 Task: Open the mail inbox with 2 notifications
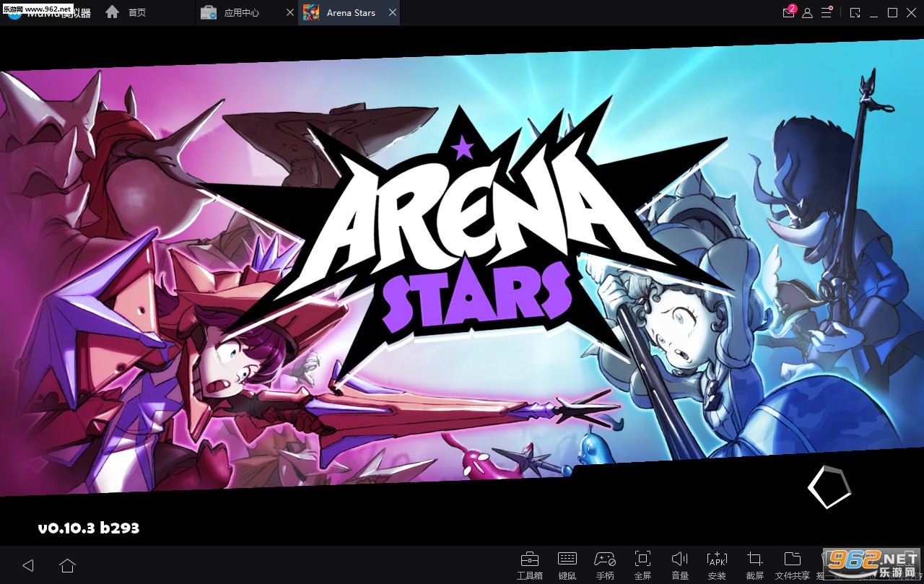click(789, 13)
